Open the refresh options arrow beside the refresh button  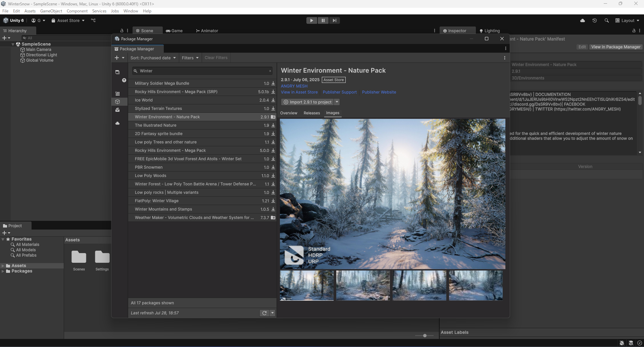point(273,313)
